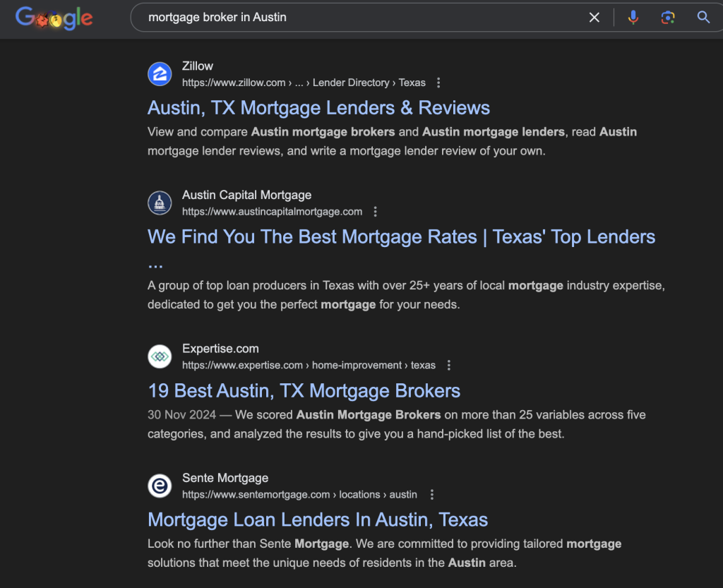This screenshot has height=588, width=723.
Task: Click the Google logo
Action: [54, 18]
